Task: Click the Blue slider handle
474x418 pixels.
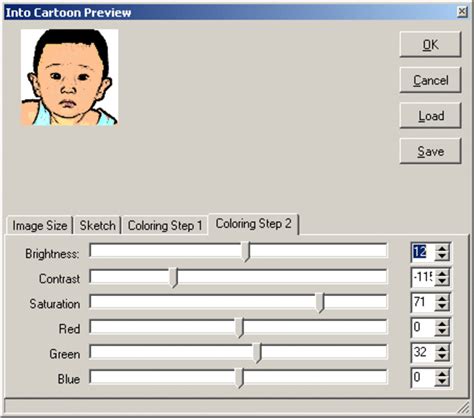Action: pos(239,378)
